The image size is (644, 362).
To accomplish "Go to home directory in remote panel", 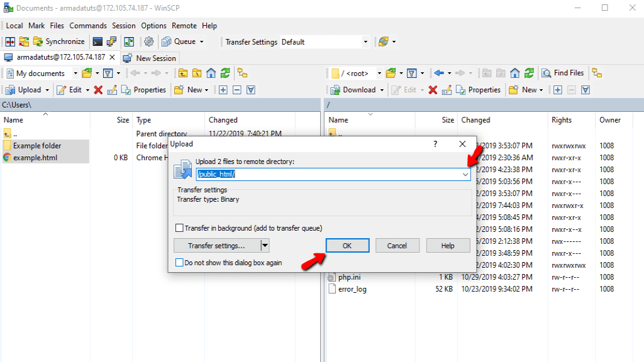I will point(515,73).
